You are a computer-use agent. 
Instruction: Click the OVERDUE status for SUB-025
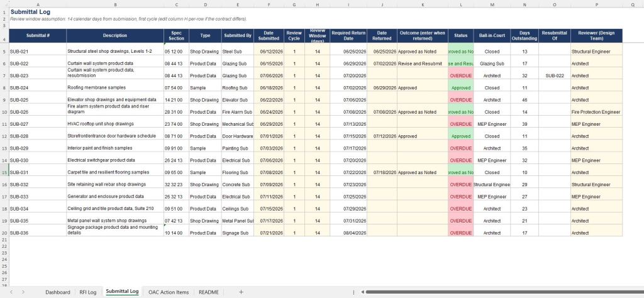(x=460, y=100)
